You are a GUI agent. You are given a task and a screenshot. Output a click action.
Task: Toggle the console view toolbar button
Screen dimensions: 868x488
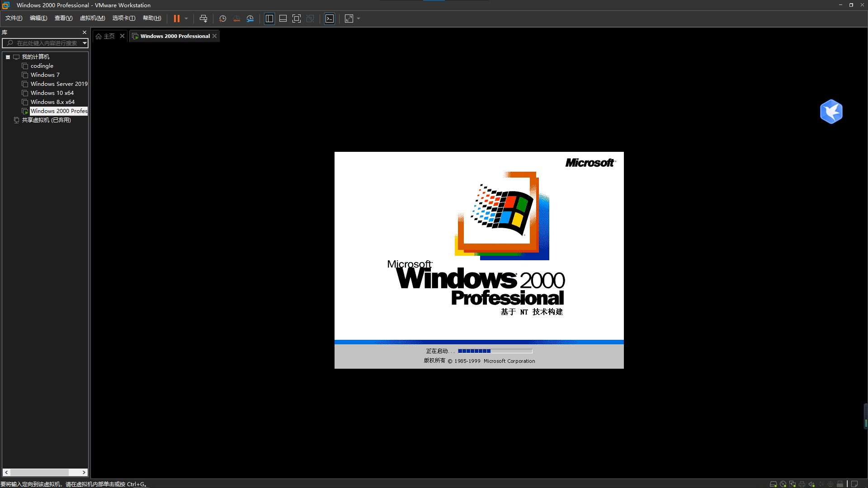coord(330,19)
